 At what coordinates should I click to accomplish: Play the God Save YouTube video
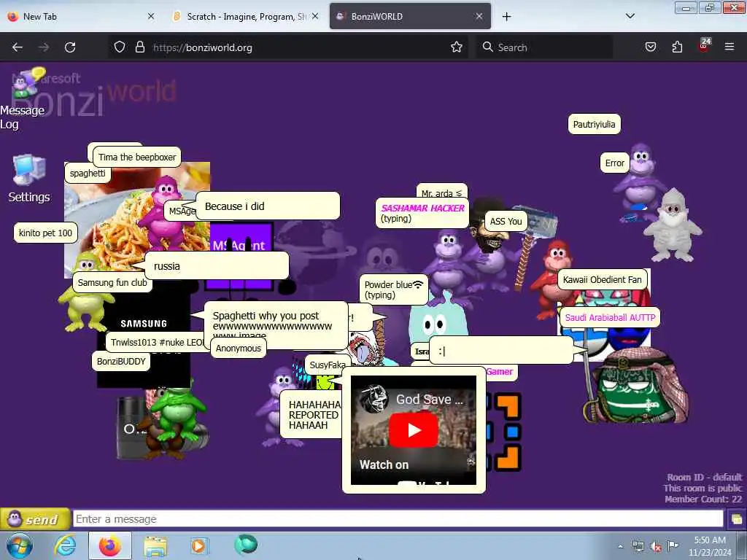point(414,430)
